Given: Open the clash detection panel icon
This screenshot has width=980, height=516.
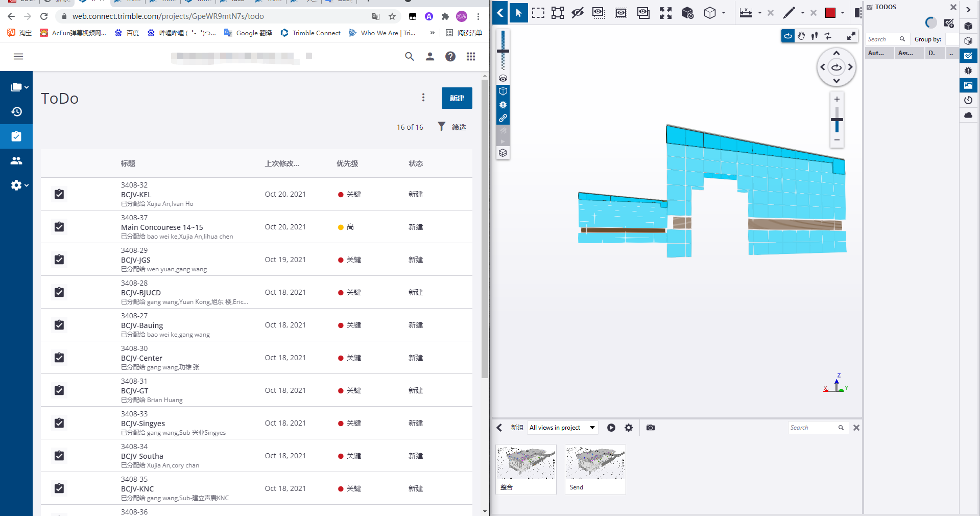Looking at the screenshot, I should pos(968,71).
